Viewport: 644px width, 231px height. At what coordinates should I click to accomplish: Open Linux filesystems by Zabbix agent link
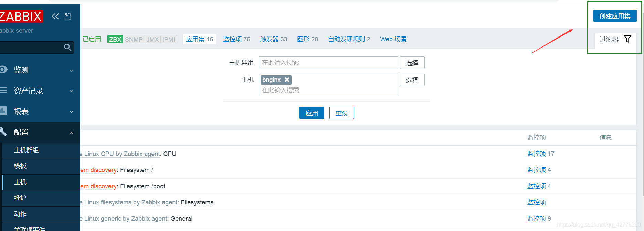[x=129, y=202]
